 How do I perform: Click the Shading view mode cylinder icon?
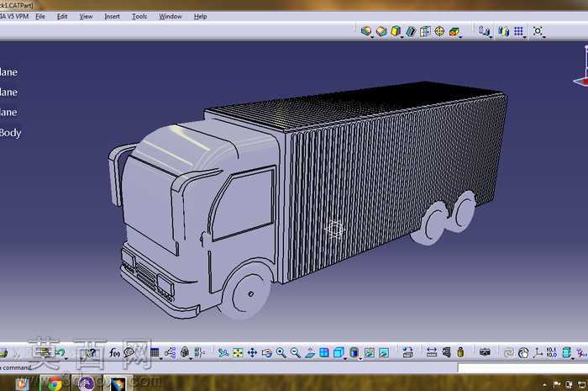point(354,352)
